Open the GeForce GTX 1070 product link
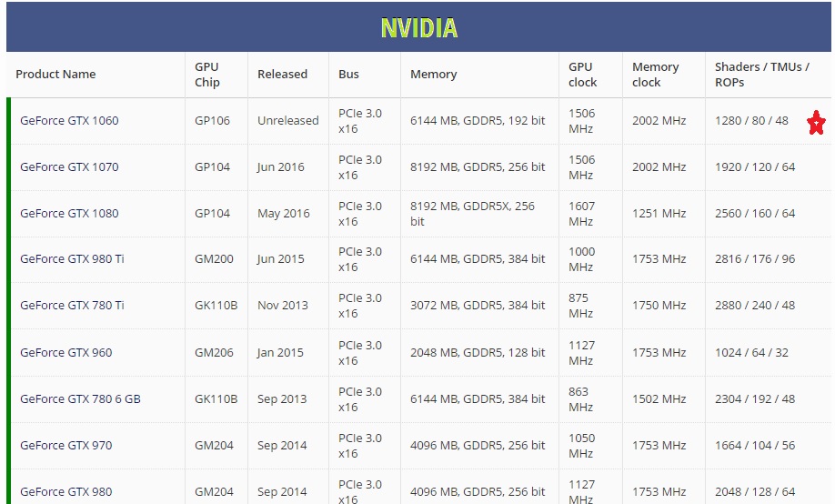This screenshot has width=835, height=504. click(x=69, y=166)
